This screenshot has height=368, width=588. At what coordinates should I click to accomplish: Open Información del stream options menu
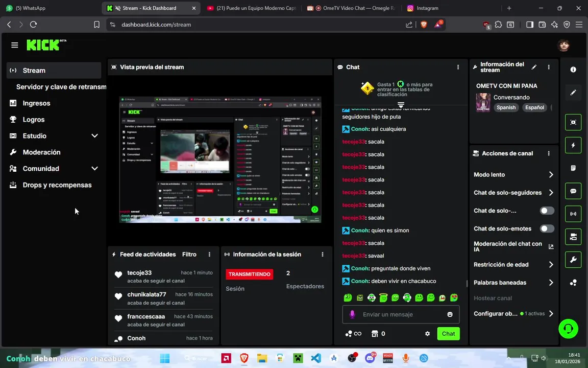click(x=549, y=67)
